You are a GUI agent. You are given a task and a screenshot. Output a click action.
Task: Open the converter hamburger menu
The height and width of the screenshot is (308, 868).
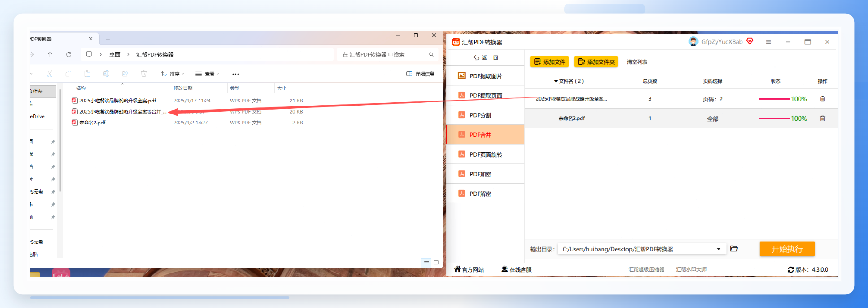(768, 42)
